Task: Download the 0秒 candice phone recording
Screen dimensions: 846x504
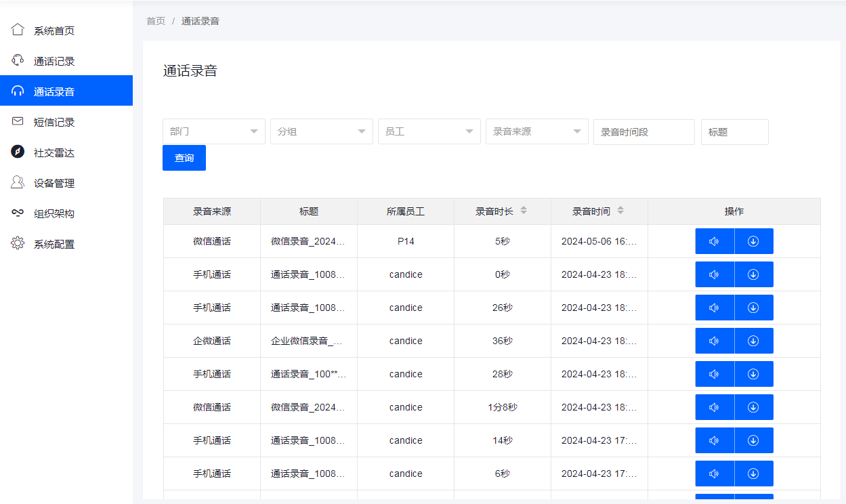Action: pos(753,274)
